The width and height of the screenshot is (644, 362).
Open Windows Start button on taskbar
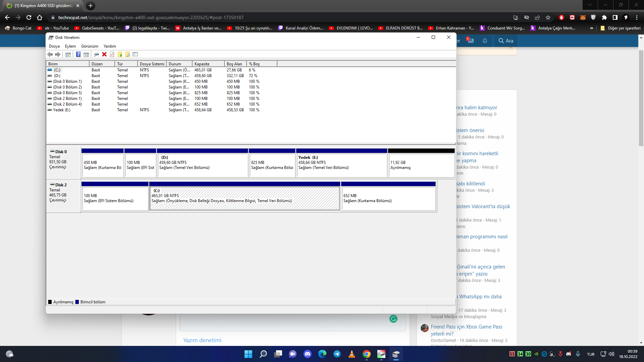pos(248,354)
